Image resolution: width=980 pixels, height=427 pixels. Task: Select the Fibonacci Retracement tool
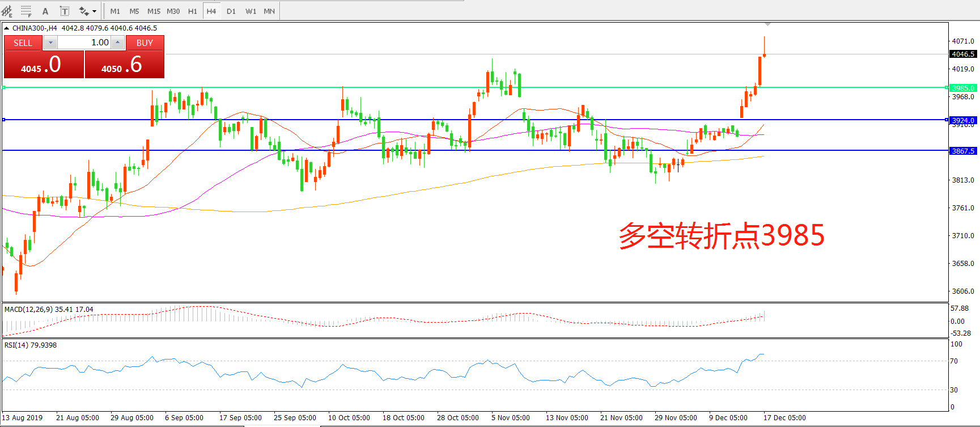(26, 11)
